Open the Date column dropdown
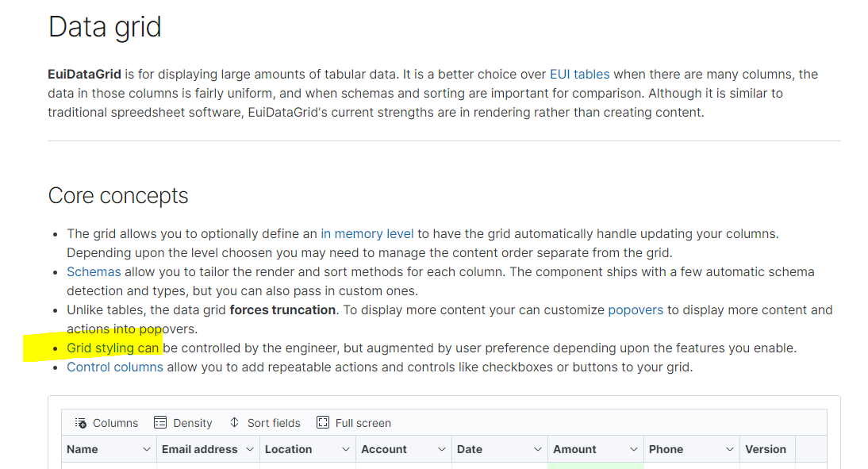 [x=538, y=448]
